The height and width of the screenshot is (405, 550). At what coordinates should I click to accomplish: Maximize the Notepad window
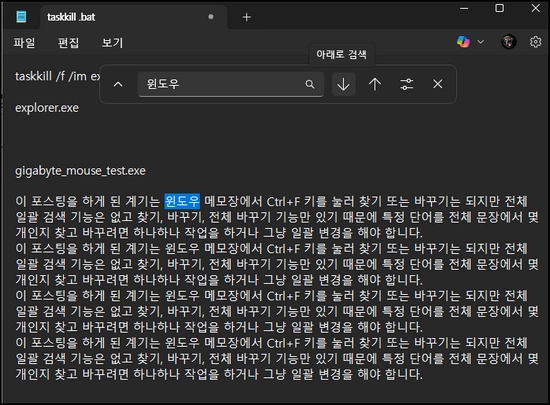(499, 8)
